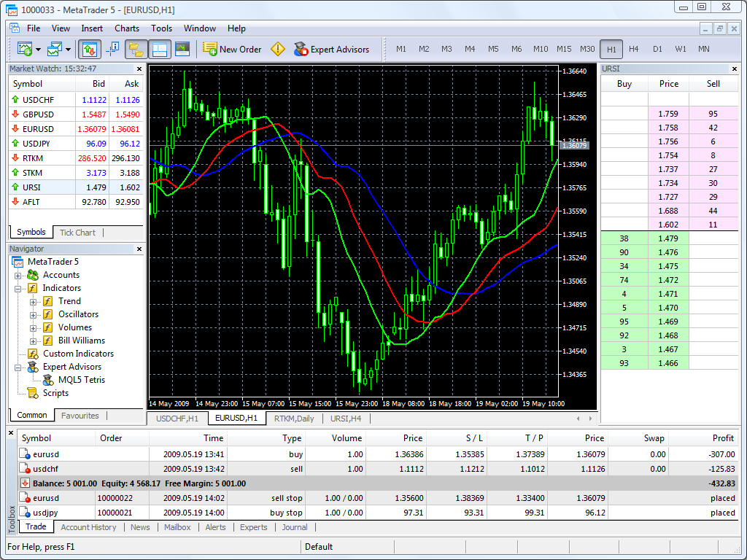Image resolution: width=747 pixels, height=560 pixels.
Task: Open the Tools menu
Action: coord(161,28)
